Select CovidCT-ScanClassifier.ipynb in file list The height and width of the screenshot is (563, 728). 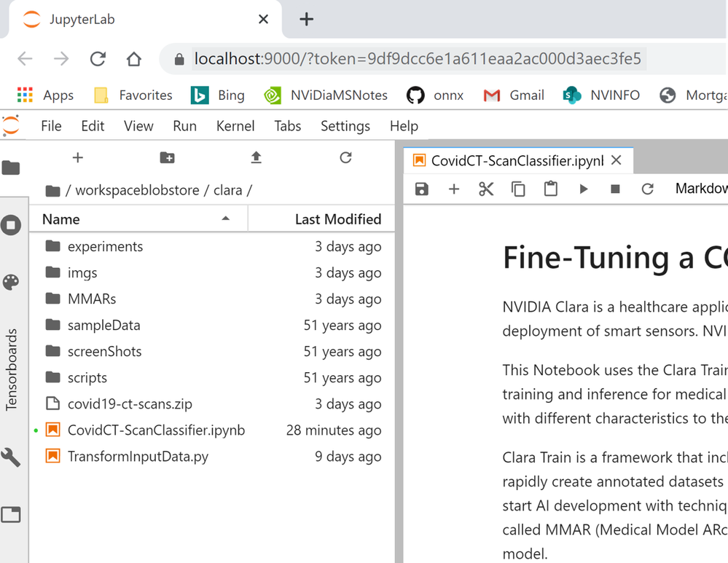point(212,430)
